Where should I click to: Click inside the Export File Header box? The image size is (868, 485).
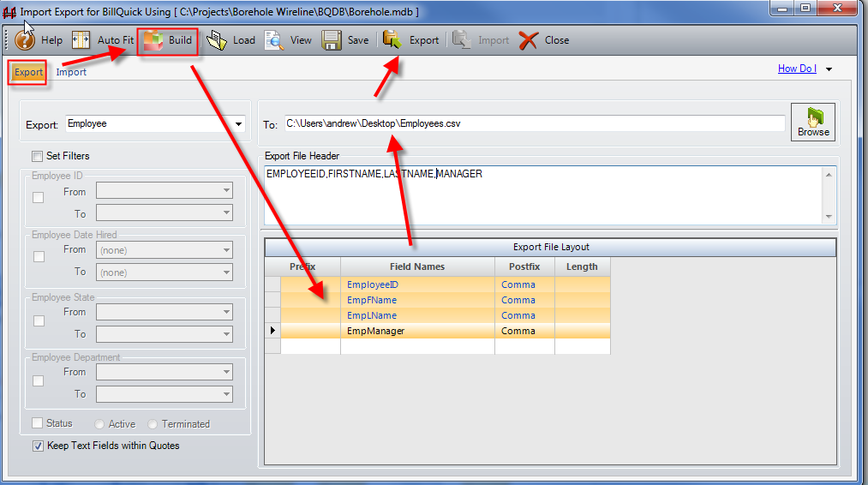(543, 195)
